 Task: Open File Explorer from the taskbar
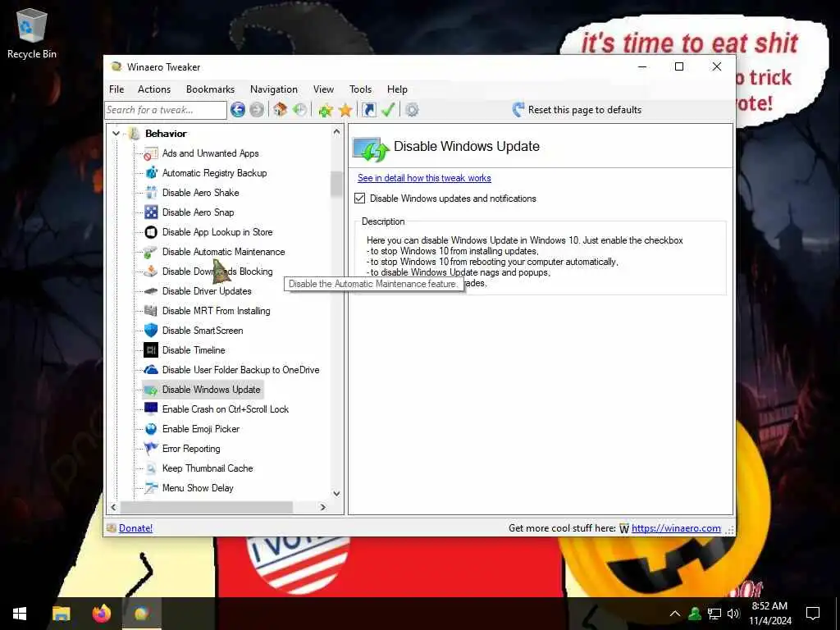(61, 614)
